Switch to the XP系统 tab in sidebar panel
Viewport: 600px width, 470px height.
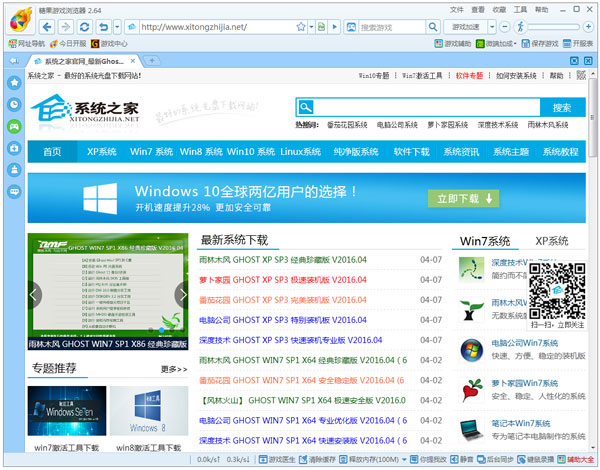coord(552,241)
